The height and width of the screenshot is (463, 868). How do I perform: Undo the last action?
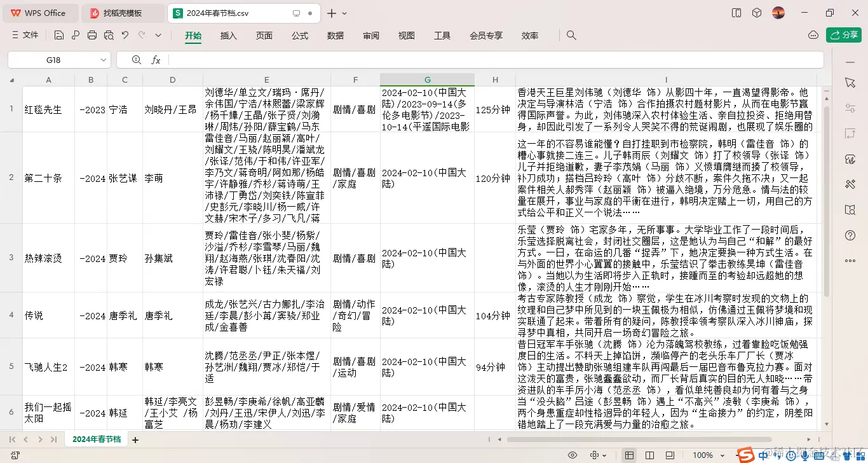point(125,36)
